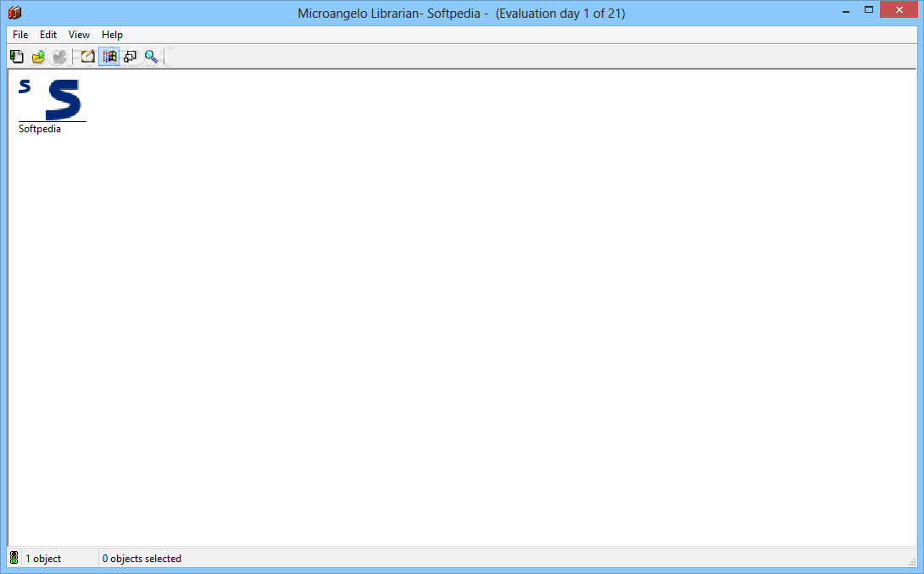Select the large Softpedia S icon thumbnail
Viewport: 924px width, 574px height.
pyautogui.click(x=64, y=99)
